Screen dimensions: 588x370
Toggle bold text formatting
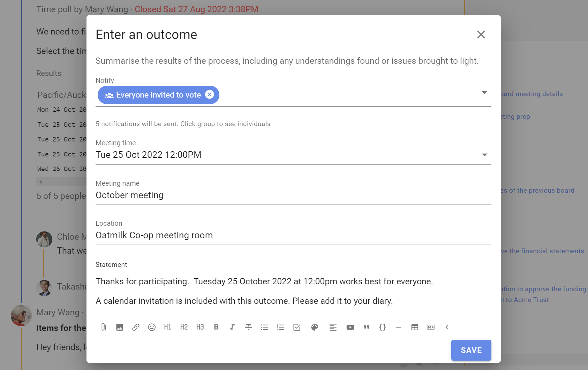216,327
